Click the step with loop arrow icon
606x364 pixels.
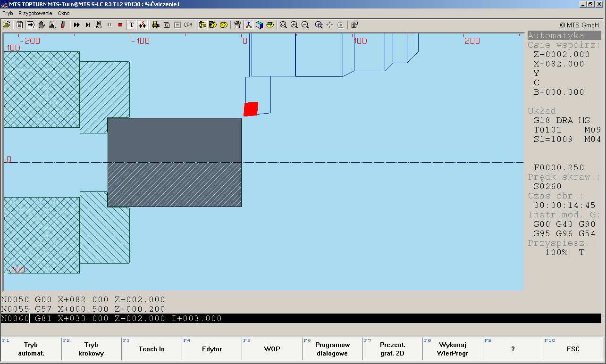[x=99, y=25]
